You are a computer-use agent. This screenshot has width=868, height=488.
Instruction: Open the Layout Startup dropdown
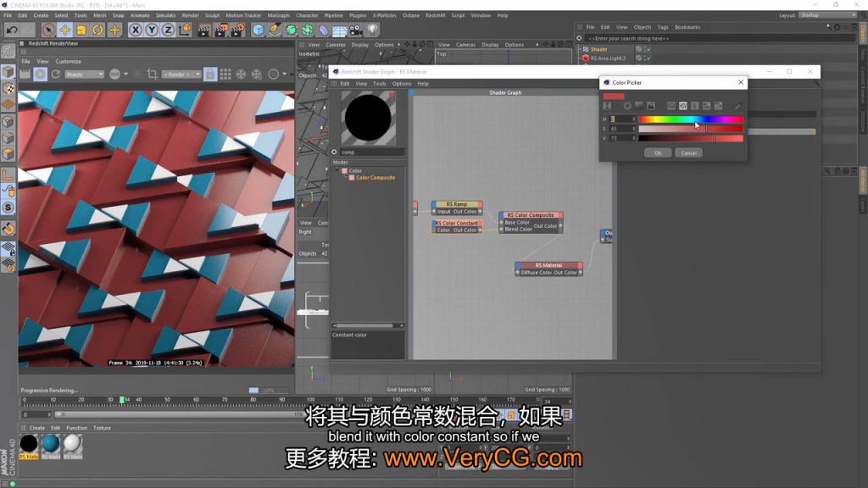coord(827,15)
